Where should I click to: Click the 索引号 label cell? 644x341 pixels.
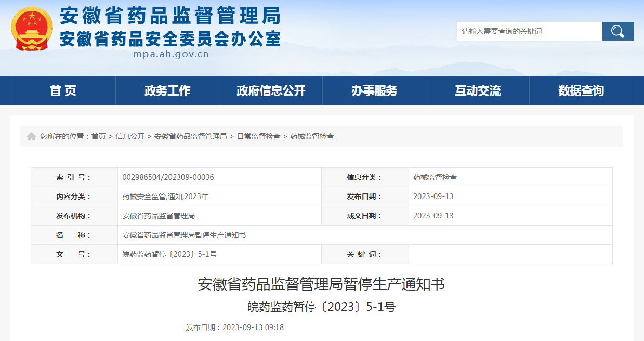[74, 177]
